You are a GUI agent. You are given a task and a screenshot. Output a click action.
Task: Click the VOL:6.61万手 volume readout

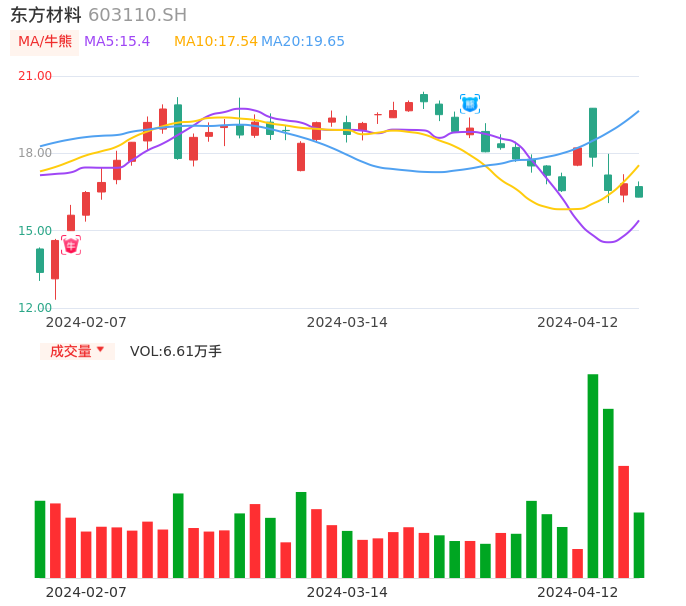point(176,351)
